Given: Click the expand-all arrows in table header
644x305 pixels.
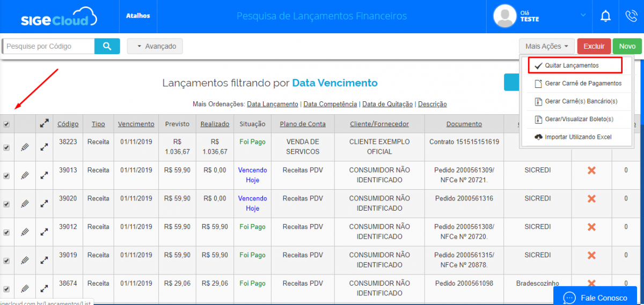Looking at the screenshot, I should coord(45,124).
